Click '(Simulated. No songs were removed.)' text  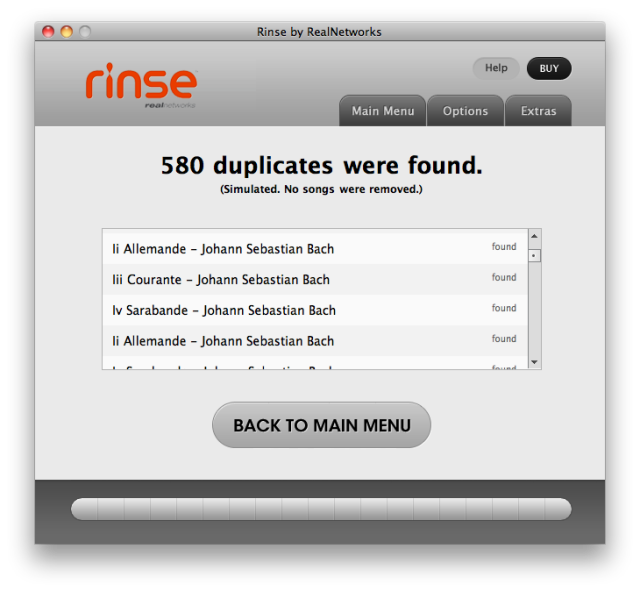coord(322,189)
